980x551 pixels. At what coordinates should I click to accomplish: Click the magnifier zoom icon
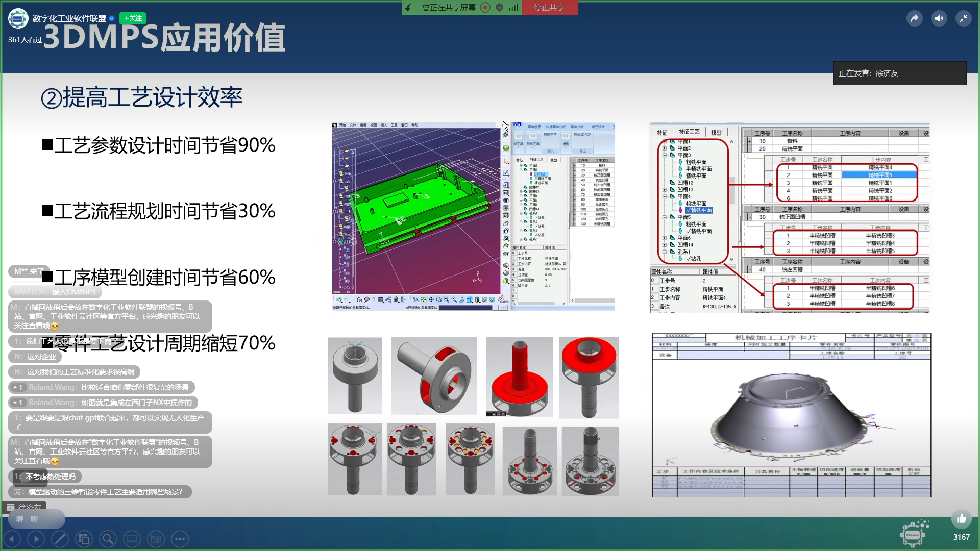(x=108, y=539)
